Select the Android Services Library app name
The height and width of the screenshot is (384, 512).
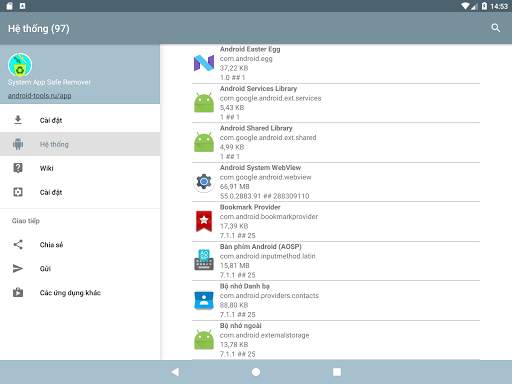pyautogui.click(x=258, y=89)
